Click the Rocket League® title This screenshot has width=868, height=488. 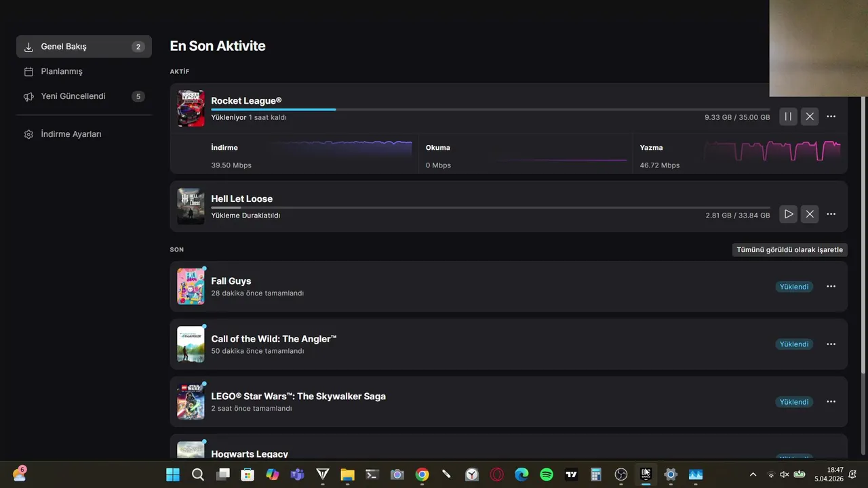(246, 101)
